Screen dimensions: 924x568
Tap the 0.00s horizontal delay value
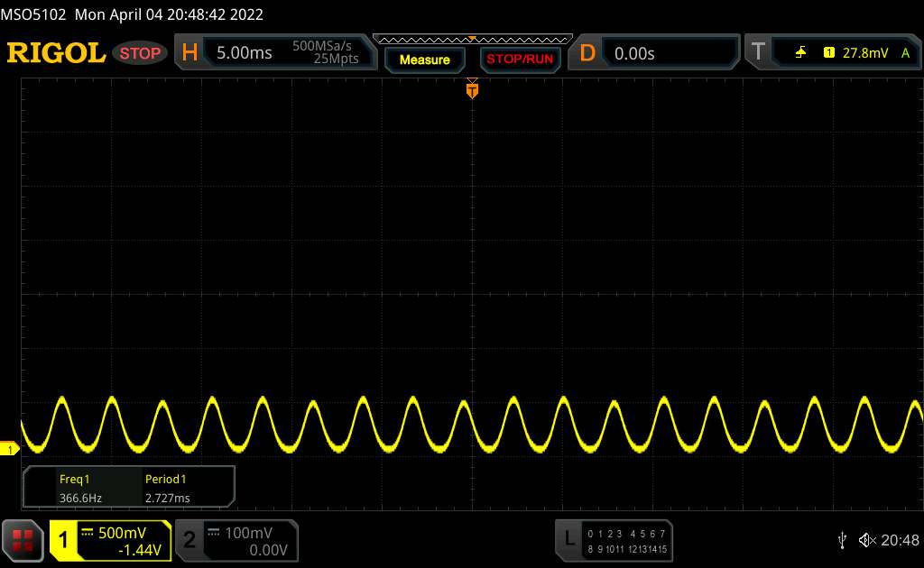pos(634,53)
